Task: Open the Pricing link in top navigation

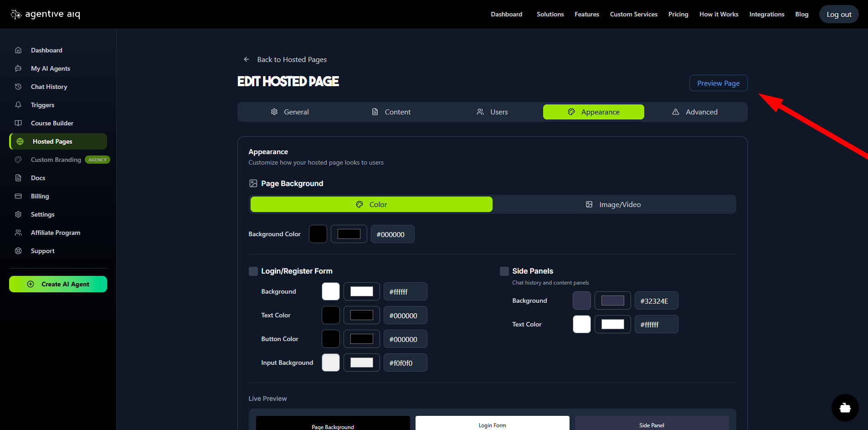Action: (x=678, y=15)
